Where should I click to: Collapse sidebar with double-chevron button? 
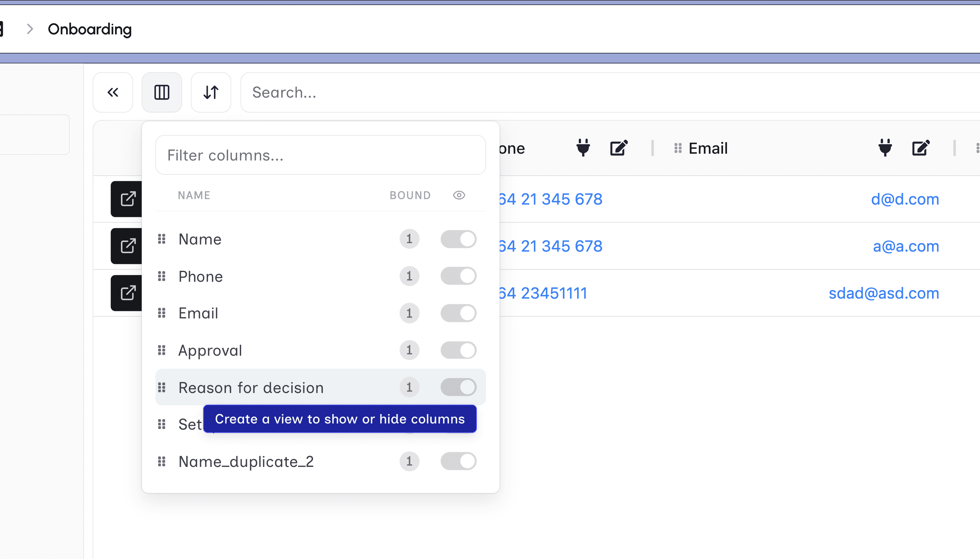coord(113,92)
